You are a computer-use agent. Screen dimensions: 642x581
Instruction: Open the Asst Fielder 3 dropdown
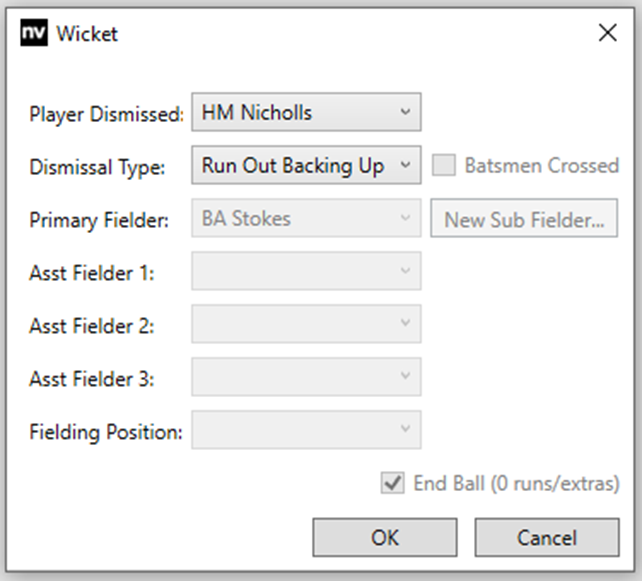click(x=305, y=377)
